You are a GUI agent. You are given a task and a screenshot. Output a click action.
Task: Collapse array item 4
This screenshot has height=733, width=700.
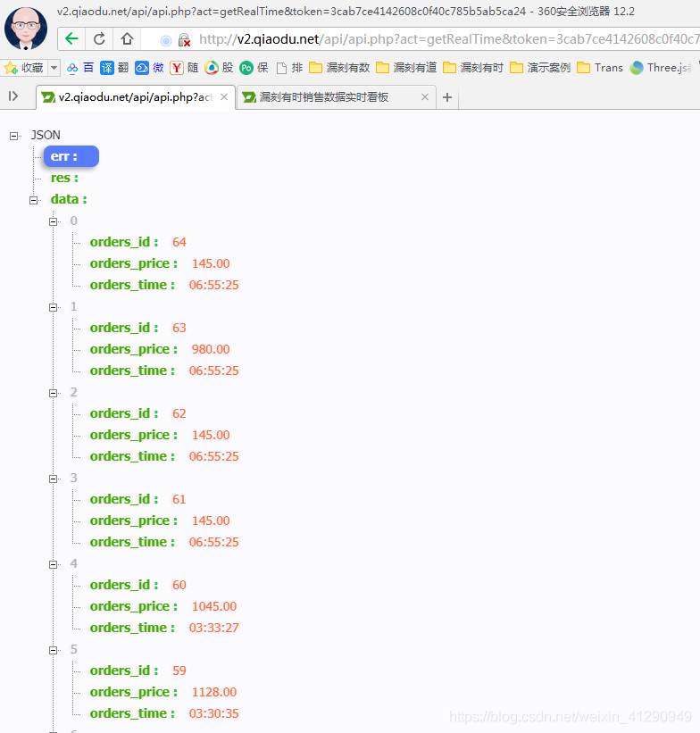point(54,564)
